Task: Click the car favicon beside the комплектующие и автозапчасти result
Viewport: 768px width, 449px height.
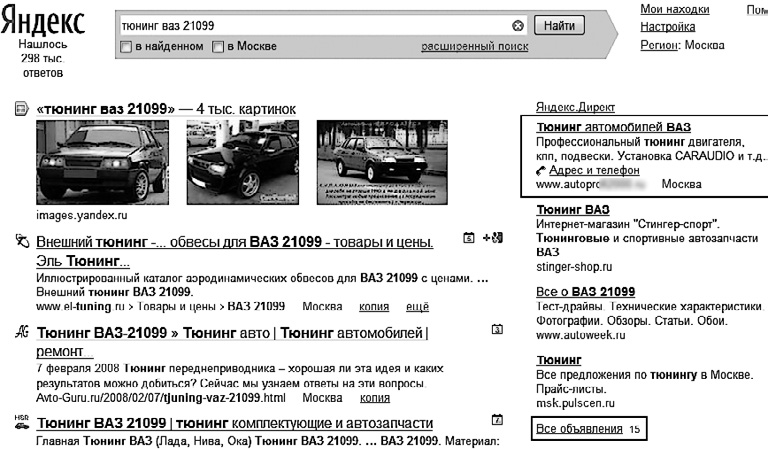Action: [x=22, y=422]
